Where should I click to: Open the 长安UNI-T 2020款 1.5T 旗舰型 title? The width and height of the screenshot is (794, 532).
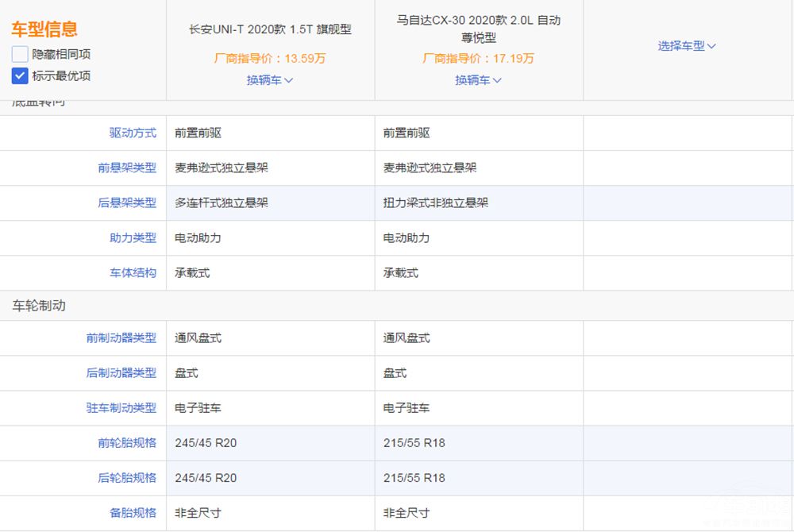(x=270, y=29)
